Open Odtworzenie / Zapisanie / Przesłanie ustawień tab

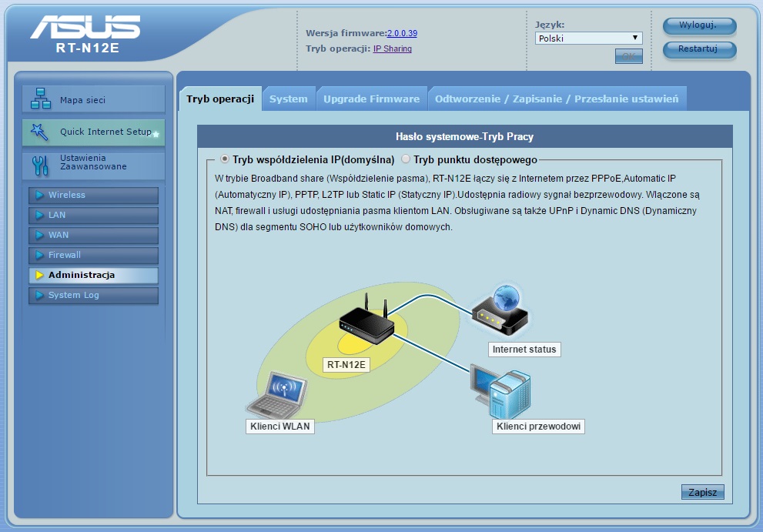pos(557,99)
